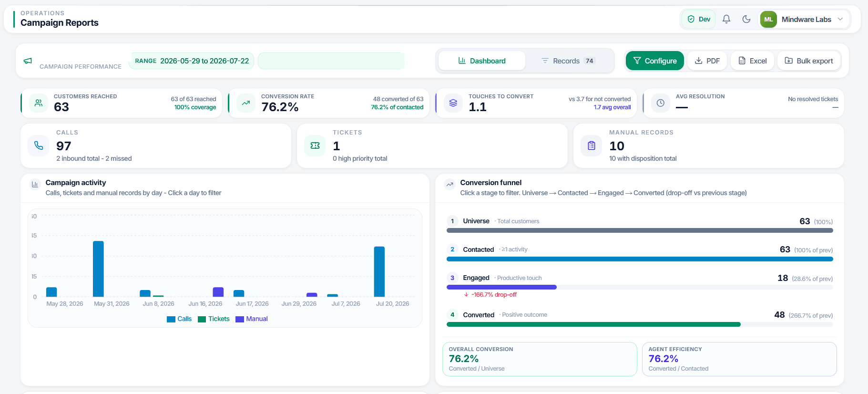868x394 pixels.
Task: Click the Conversion Rate trend icon
Action: (x=246, y=103)
